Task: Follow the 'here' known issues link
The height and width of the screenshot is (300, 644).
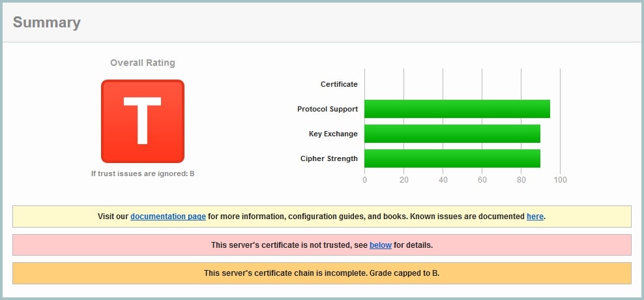Action: pos(534,217)
